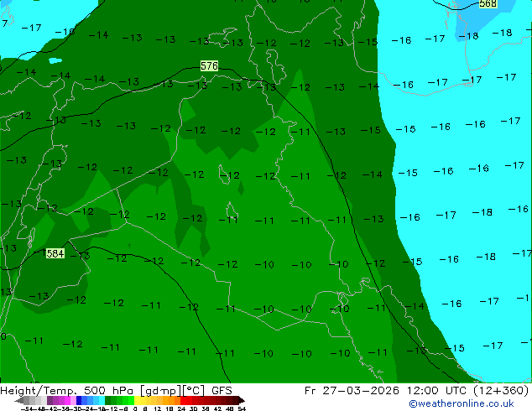Screen dimensions: 532x411
Task: Select the Height/Temp. 500 hPa GFS title
Action: [x=116, y=390]
